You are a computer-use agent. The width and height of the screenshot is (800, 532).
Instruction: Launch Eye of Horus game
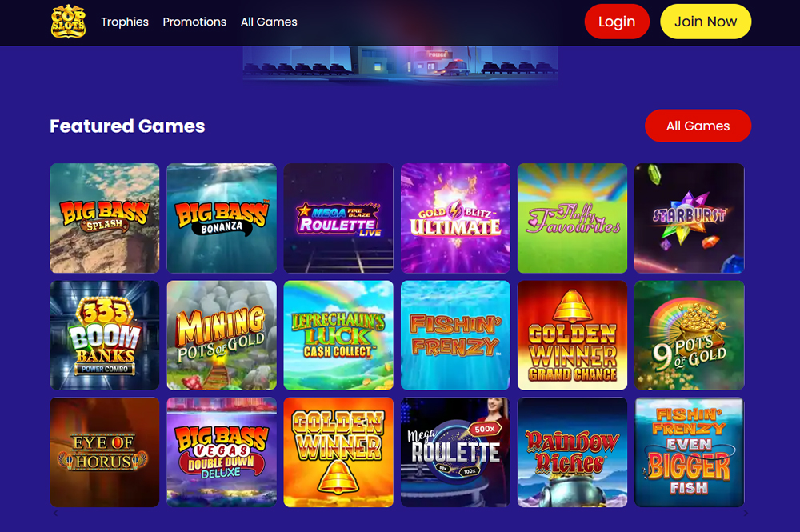pos(105,452)
